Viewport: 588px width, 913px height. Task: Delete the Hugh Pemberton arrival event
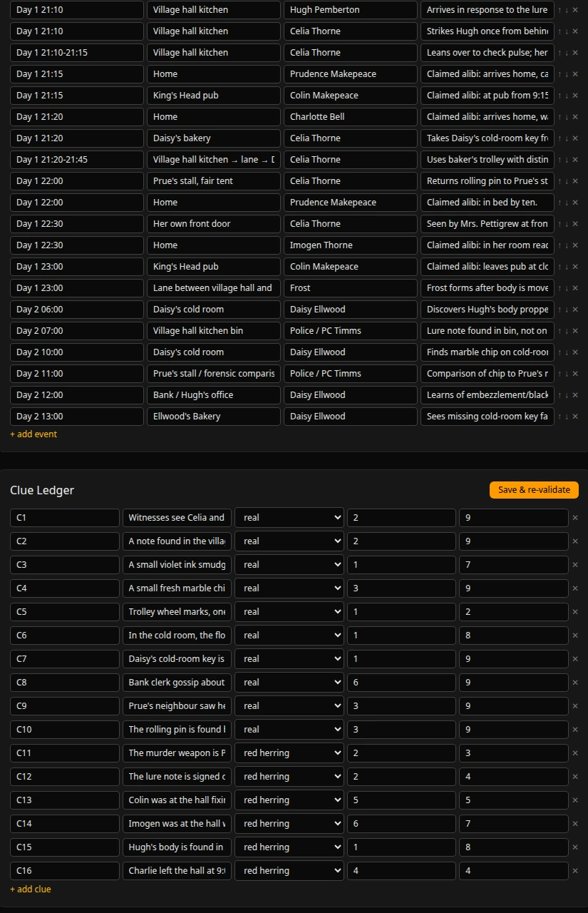(x=575, y=10)
